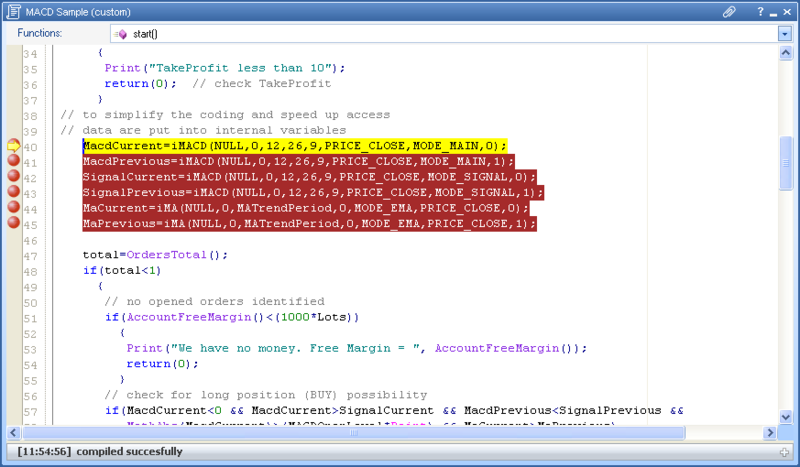Click line number 47 in the gutter
The image size is (800, 467).
tap(30, 256)
